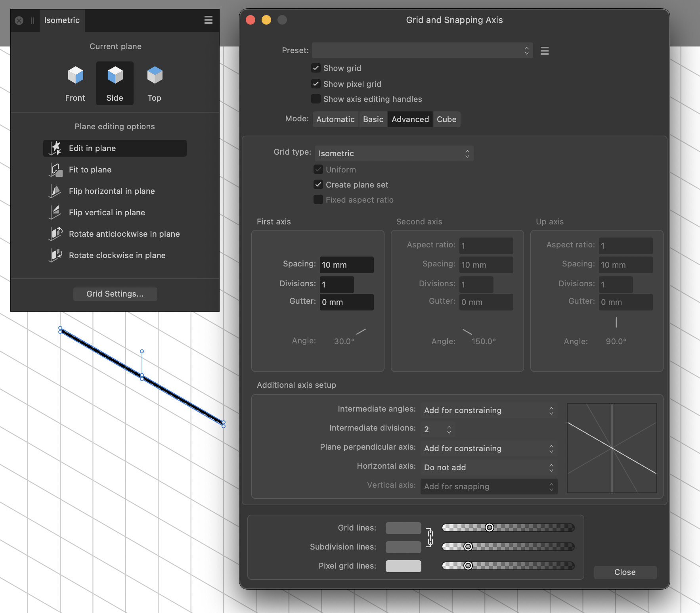
Task: Switch mode to Automatic
Action: point(336,119)
